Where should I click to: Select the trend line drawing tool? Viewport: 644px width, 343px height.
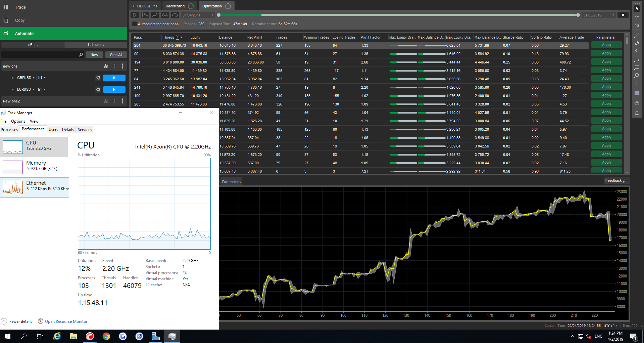pyautogui.click(x=637, y=35)
